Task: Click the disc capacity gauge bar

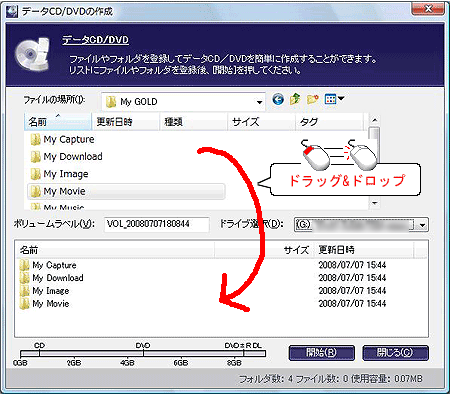Action: (143, 353)
